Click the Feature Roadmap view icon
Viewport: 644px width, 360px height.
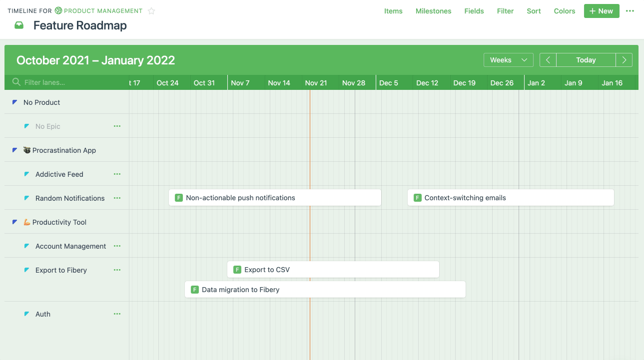[19, 25]
